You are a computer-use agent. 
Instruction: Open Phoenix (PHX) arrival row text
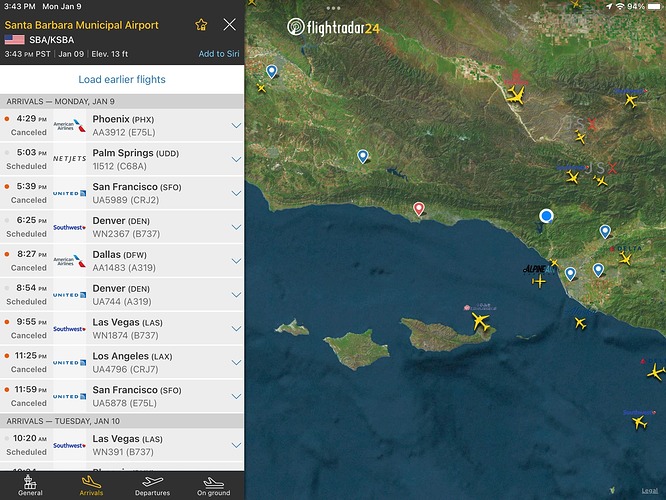[123, 119]
